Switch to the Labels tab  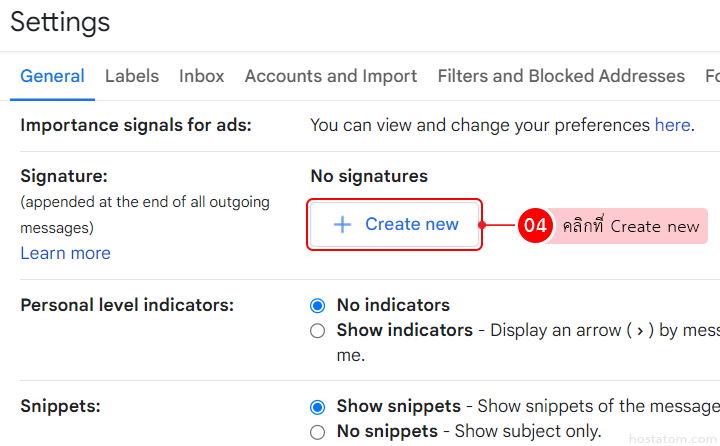132,76
